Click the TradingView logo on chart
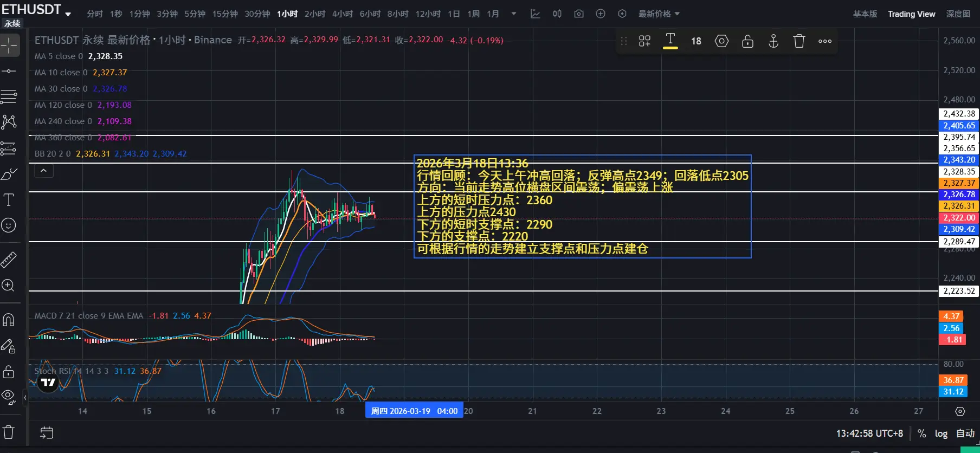 pyautogui.click(x=48, y=383)
